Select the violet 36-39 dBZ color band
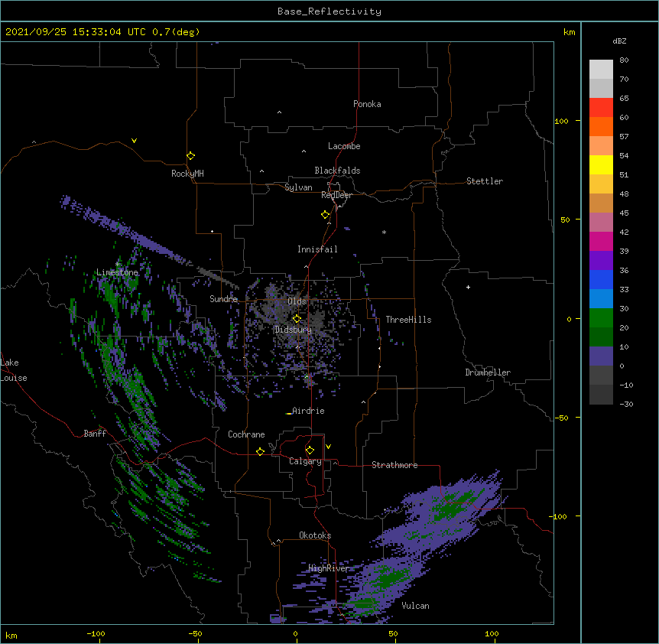 click(x=601, y=261)
